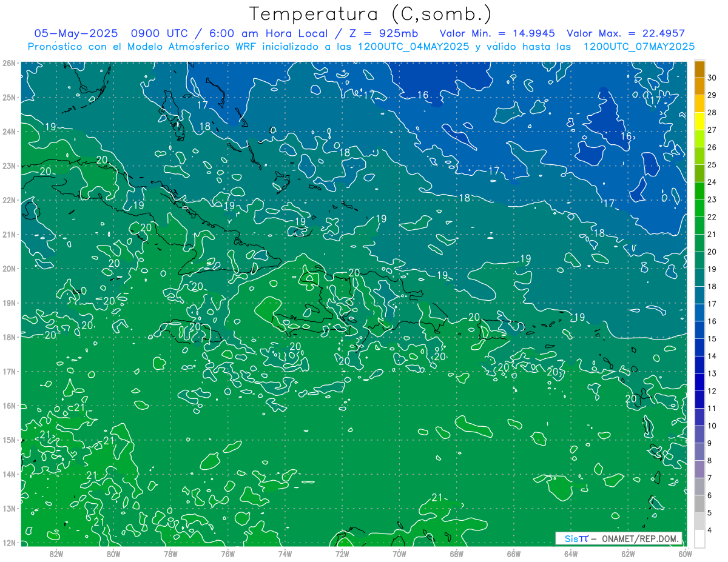The height and width of the screenshot is (562, 728).
Task: Click the latitude axis label "17N"
Action: coord(9,371)
